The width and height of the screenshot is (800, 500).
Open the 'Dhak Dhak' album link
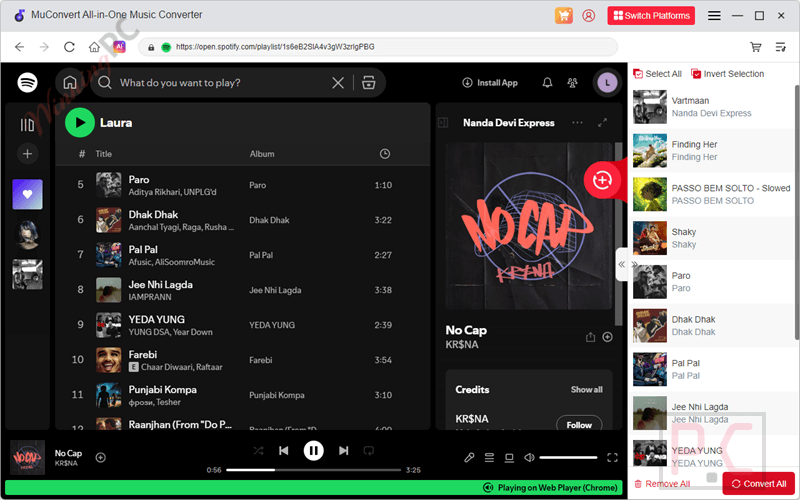click(x=269, y=220)
